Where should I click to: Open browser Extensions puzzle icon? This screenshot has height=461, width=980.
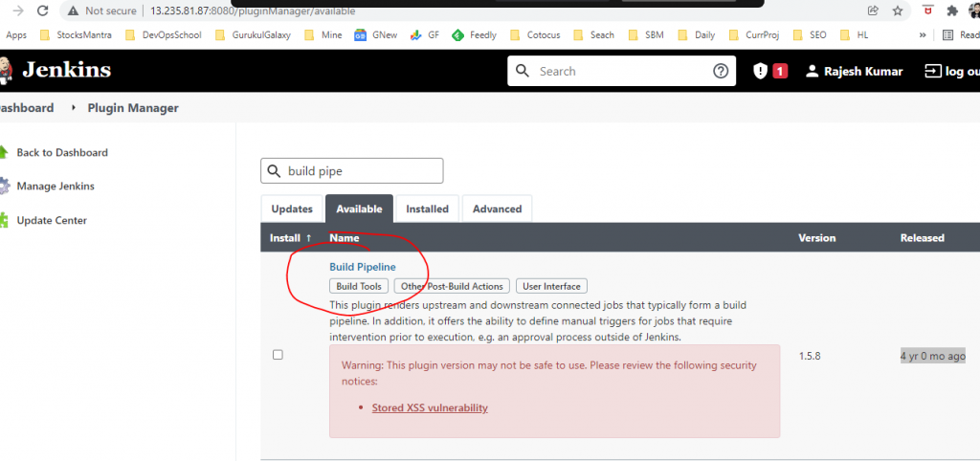(x=951, y=11)
